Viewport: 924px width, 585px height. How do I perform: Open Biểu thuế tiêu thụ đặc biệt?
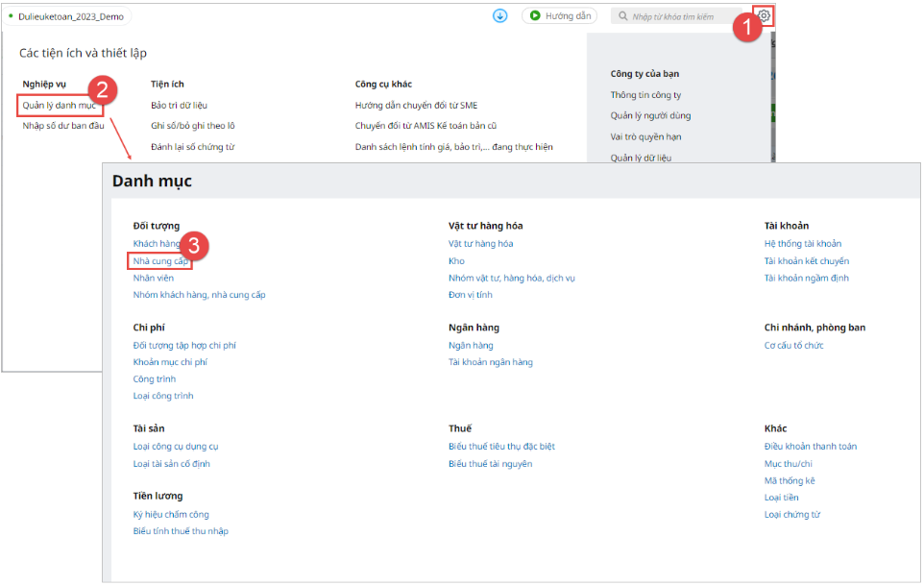(501, 447)
